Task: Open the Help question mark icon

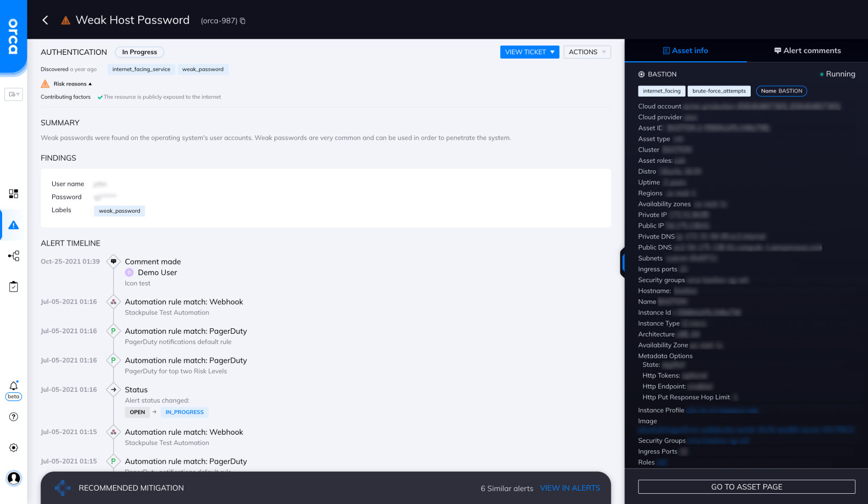Action: (13, 417)
